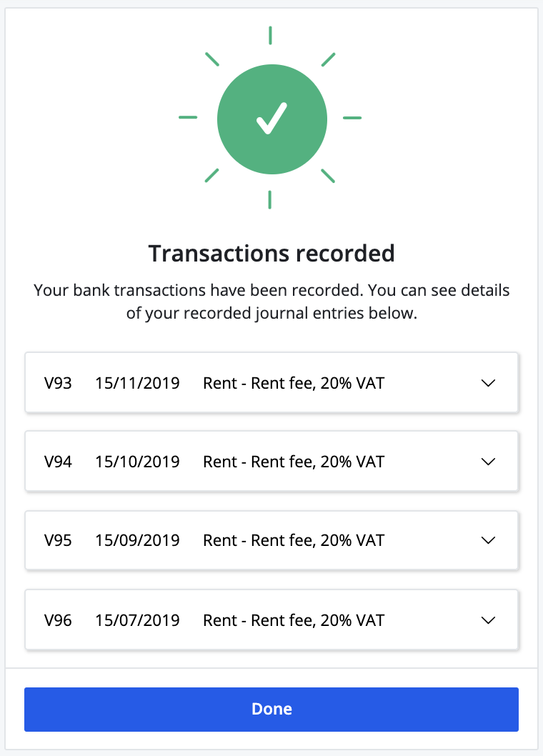Expand the V95 rent transaction row
Screen dimensions: 543x756
(488, 540)
